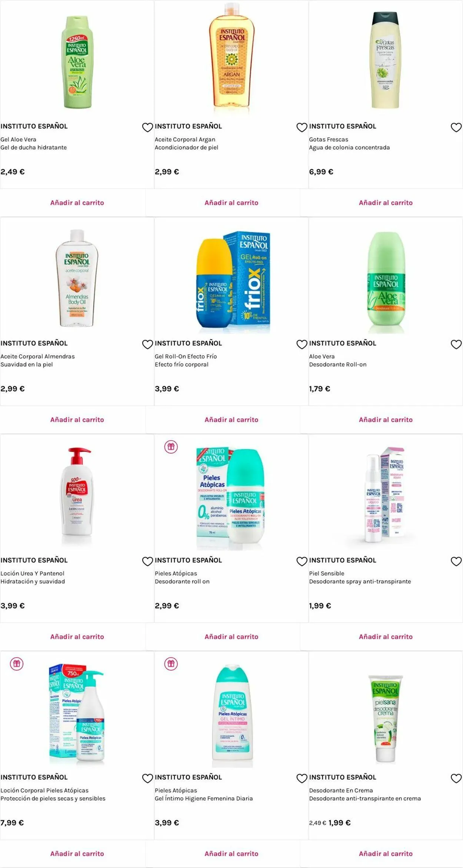Click gift icon on Pieles Atópicas roll on
This screenshot has width=463, height=868.
171,447
